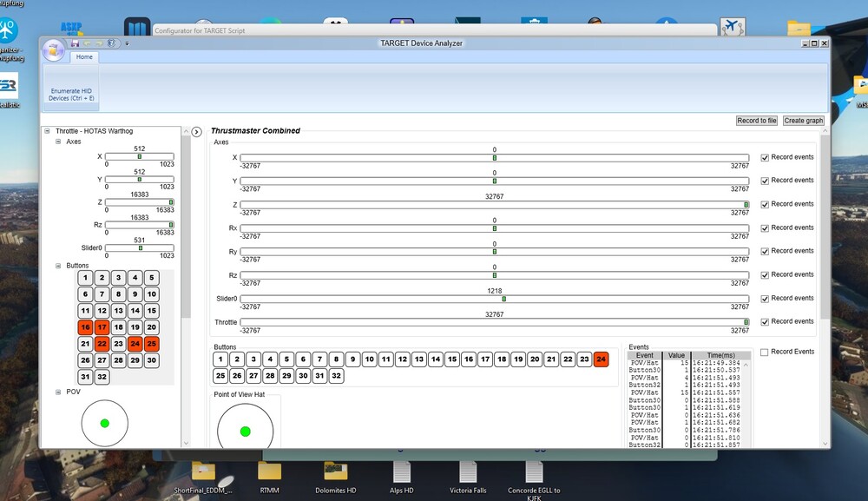Click Configurator for TARGET Script window title bar
Viewport: 868px width, 501px height.
point(435,30)
